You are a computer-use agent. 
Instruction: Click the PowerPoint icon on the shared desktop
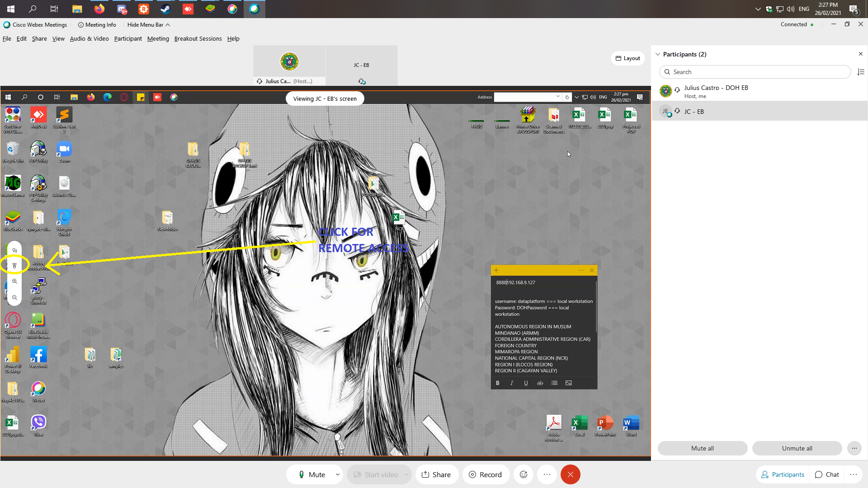click(x=605, y=426)
